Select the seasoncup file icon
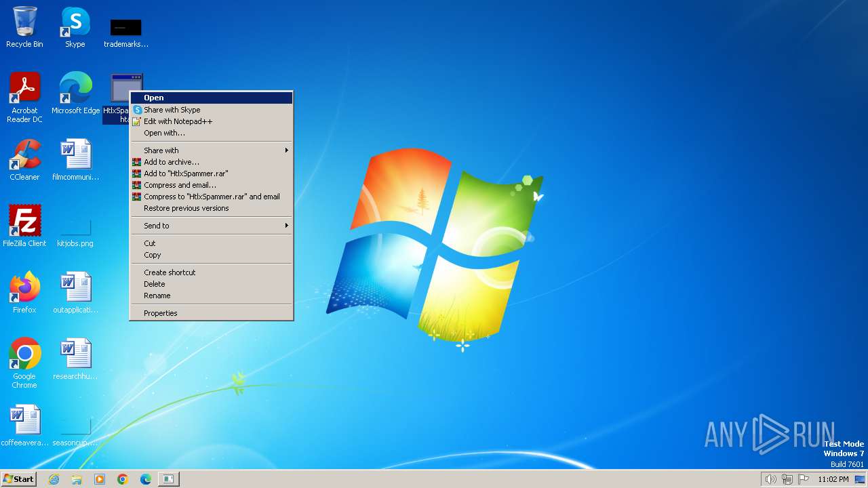The image size is (868, 488). pos(75,431)
